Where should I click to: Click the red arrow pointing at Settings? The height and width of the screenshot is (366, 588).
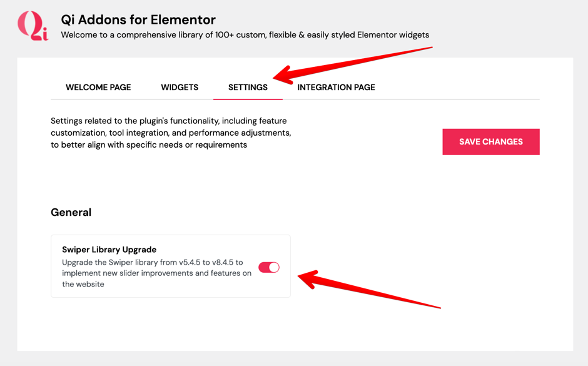(353, 65)
